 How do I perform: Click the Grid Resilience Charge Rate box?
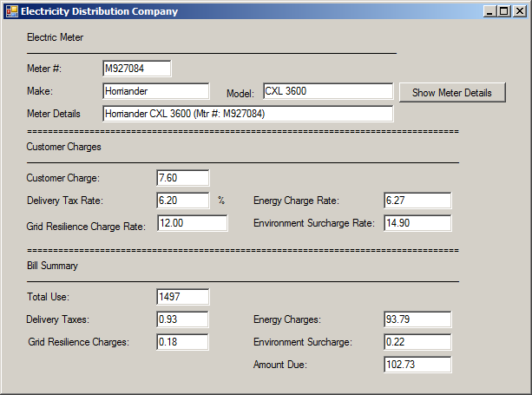(x=193, y=223)
